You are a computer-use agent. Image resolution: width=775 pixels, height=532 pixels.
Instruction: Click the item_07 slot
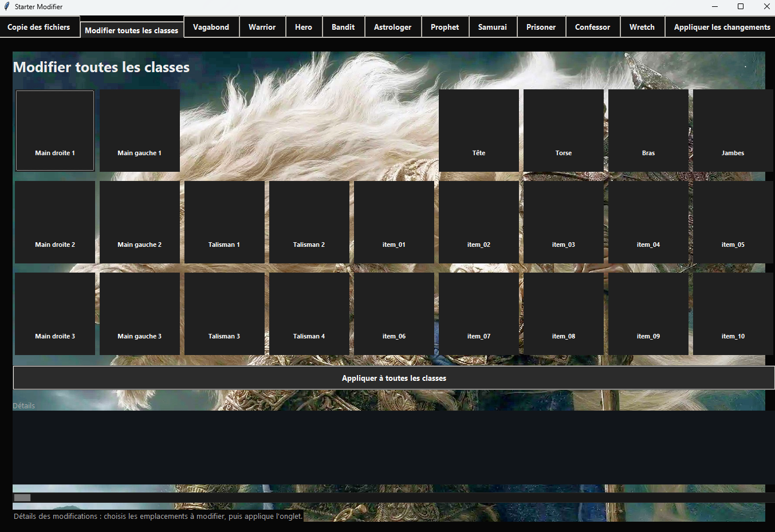(x=479, y=314)
